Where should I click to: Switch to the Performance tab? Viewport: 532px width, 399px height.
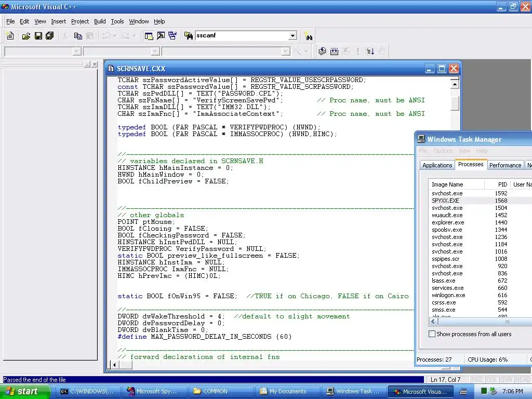[505, 165]
